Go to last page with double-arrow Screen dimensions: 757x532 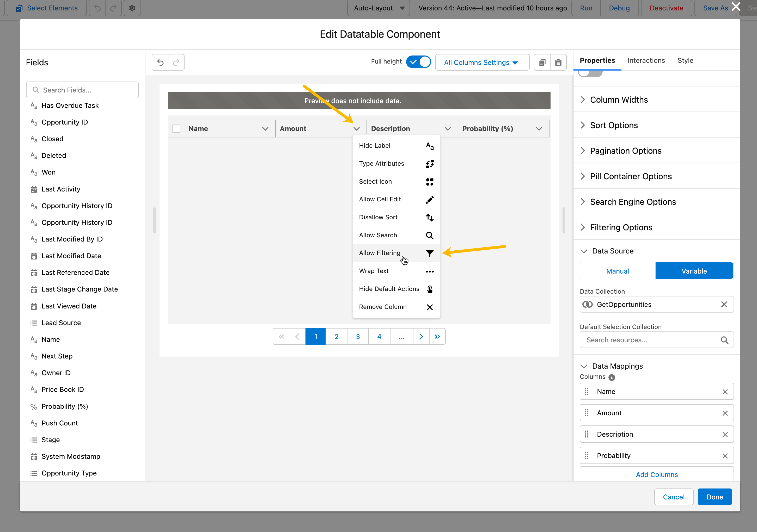[x=437, y=336]
